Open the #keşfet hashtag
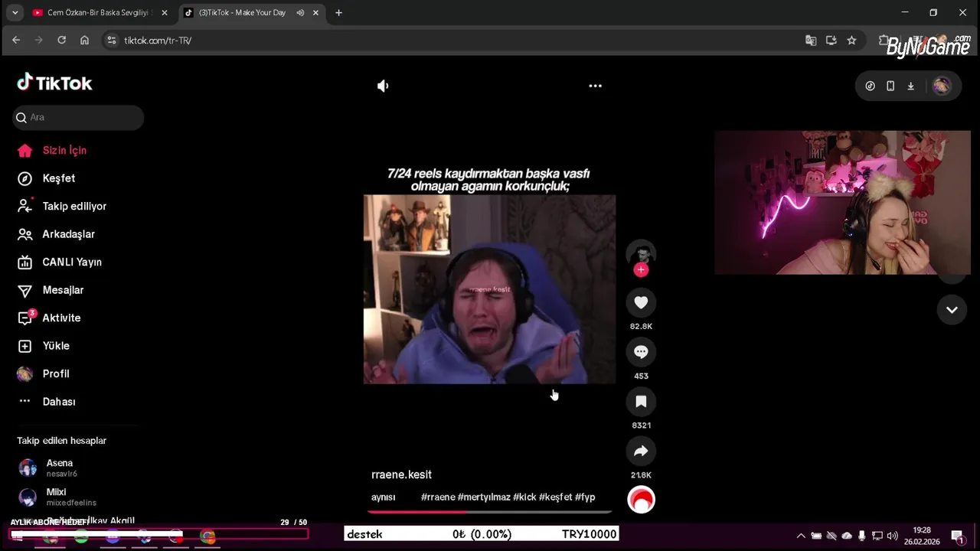This screenshot has width=980, height=551. click(556, 497)
